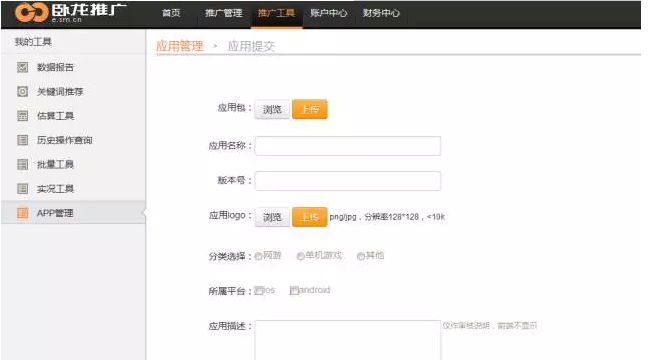Click the png/jpg 分辨率128*128 hint text

387,217
